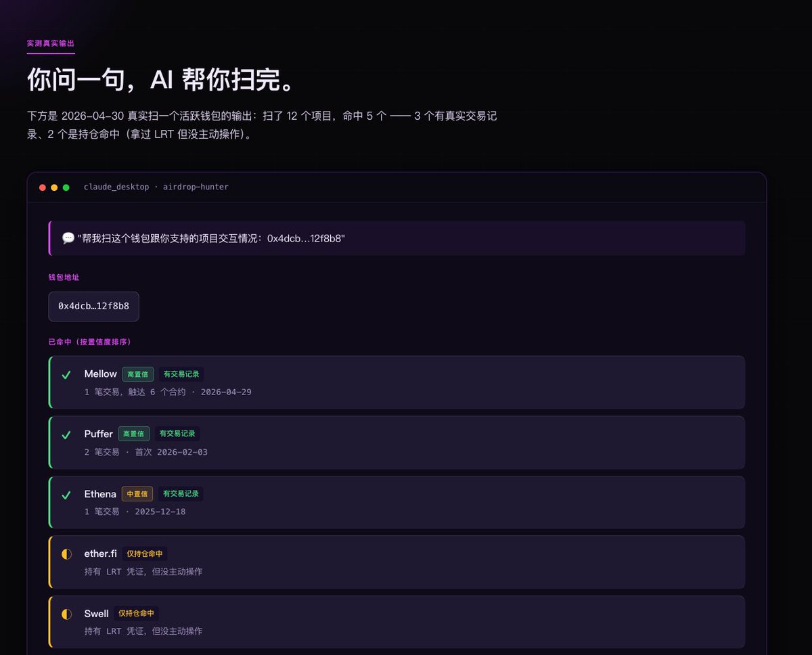Click the 有交易记录 tag on the Puffer row
Viewport: 812px width, 655px height.
(x=177, y=434)
